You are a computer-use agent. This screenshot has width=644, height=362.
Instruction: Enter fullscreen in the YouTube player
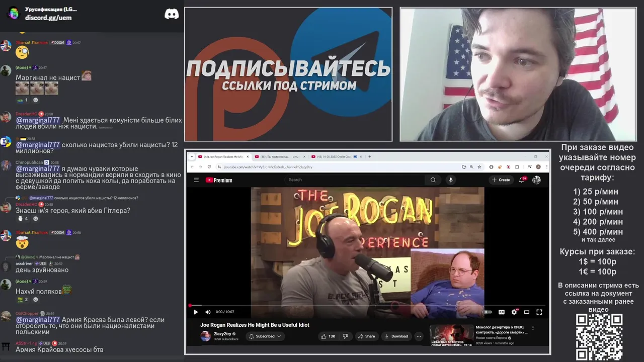pos(539,312)
